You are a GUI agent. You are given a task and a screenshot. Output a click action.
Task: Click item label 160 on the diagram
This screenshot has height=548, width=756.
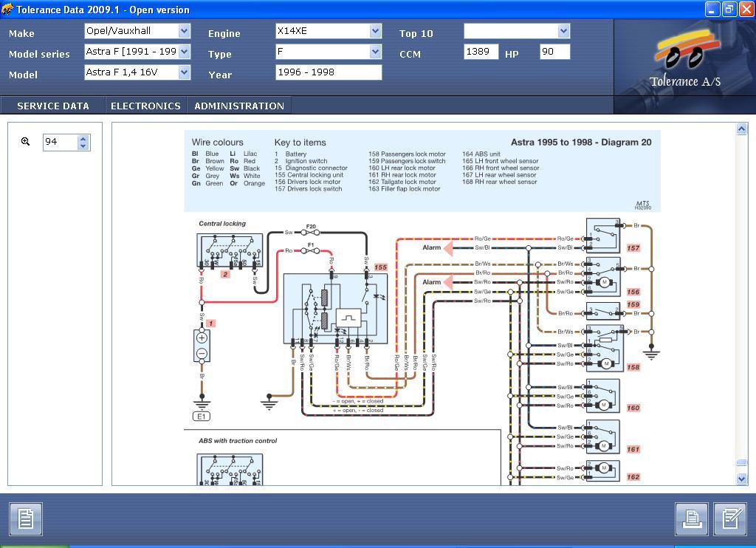point(633,408)
